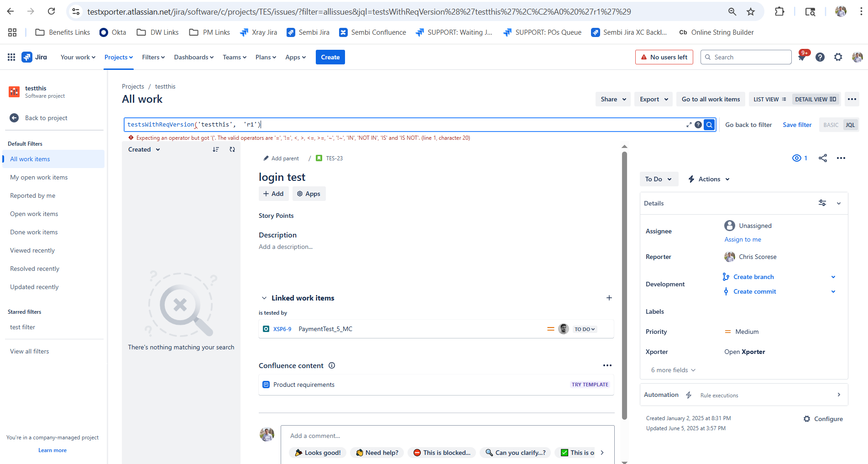Click Open Xporter link
The width and height of the screenshot is (868, 464).
point(744,352)
